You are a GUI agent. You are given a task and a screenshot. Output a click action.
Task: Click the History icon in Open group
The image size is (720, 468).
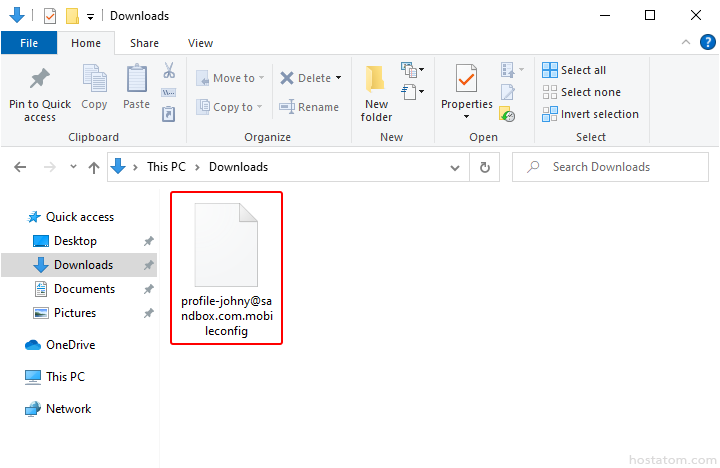point(507,114)
